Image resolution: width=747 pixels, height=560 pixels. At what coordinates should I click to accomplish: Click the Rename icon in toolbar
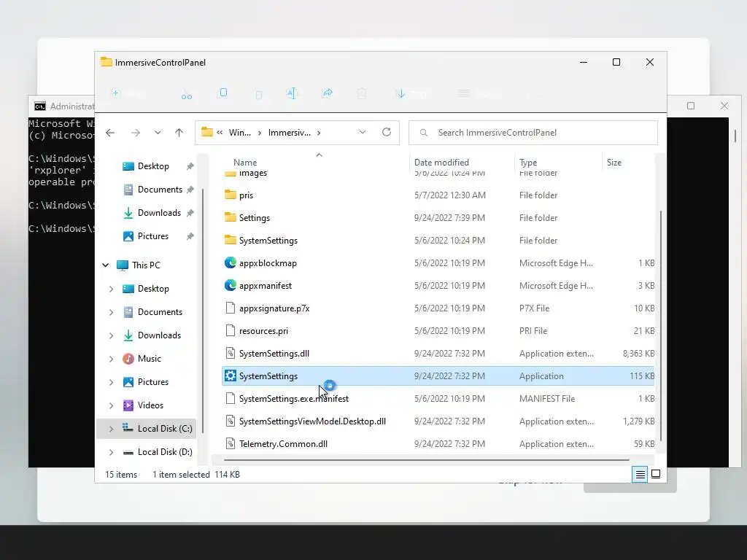point(292,93)
